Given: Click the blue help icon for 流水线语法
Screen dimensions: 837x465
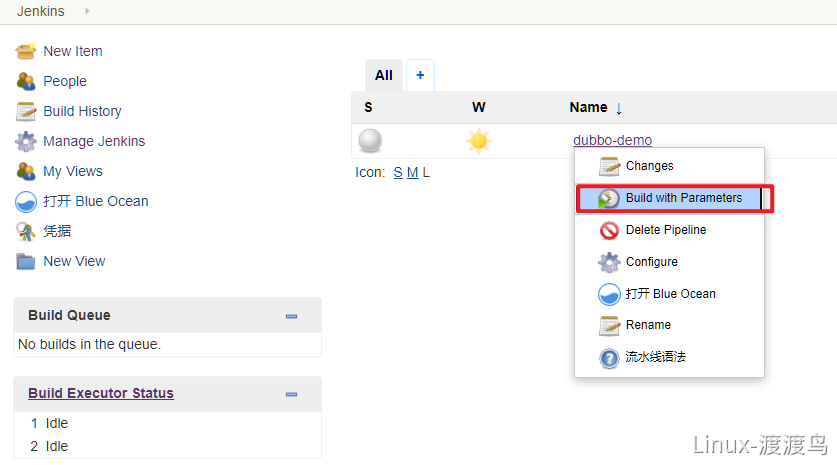Looking at the screenshot, I should tap(609, 358).
